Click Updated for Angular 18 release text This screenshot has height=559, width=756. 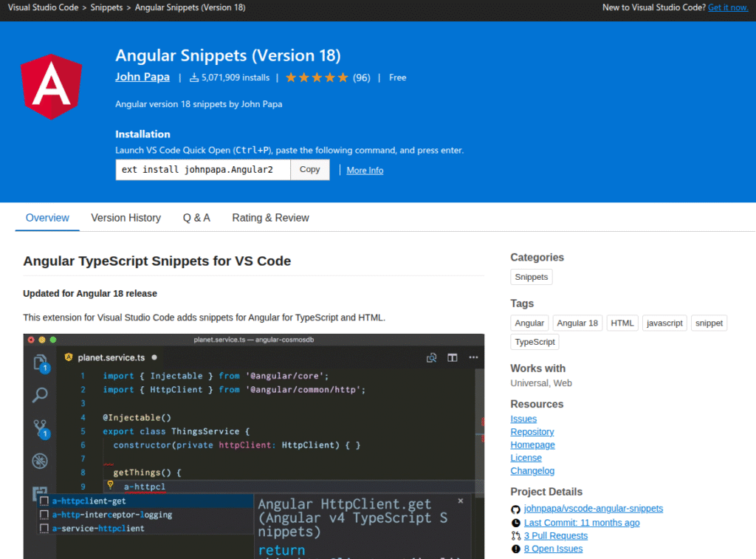90,294
